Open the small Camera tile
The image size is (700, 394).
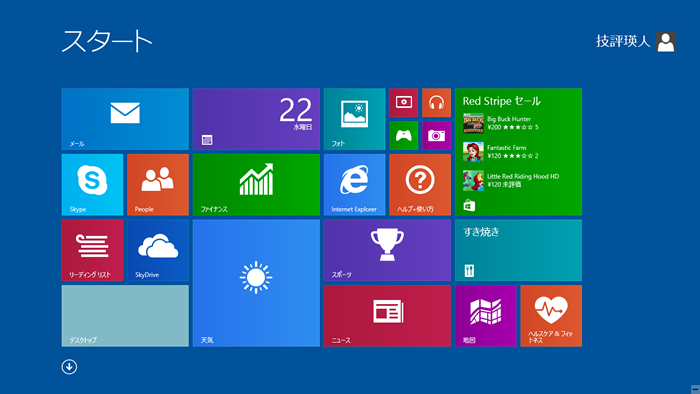click(x=437, y=136)
